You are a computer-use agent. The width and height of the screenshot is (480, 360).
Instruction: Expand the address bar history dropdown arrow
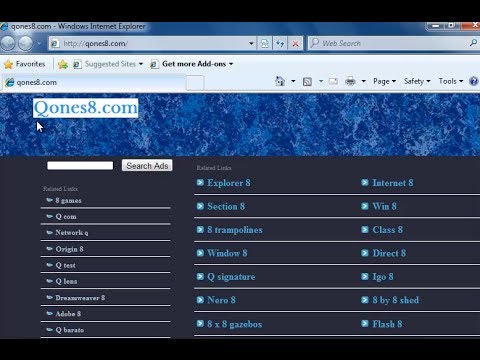[251, 44]
